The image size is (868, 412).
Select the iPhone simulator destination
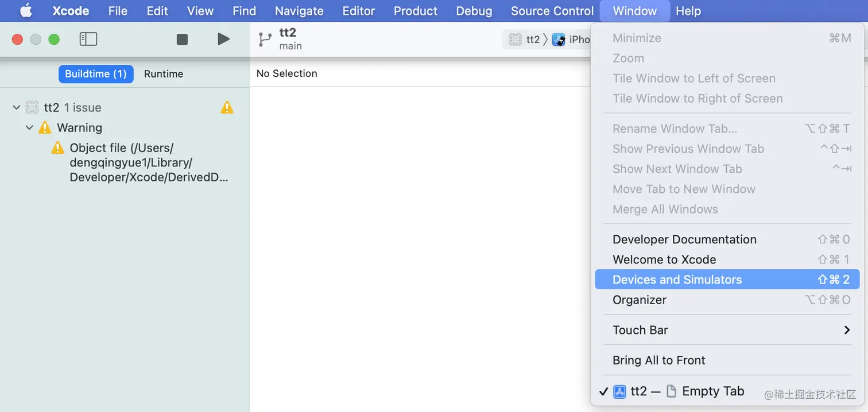point(571,39)
